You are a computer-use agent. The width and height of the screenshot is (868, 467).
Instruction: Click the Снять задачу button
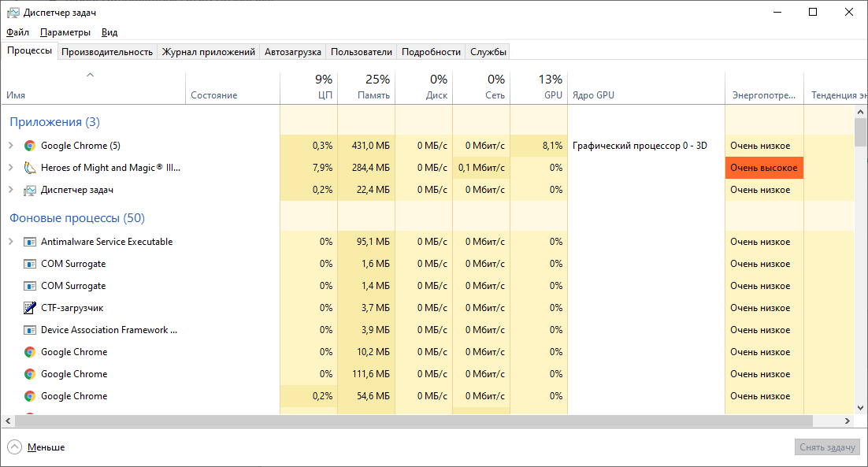[x=827, y=447]
